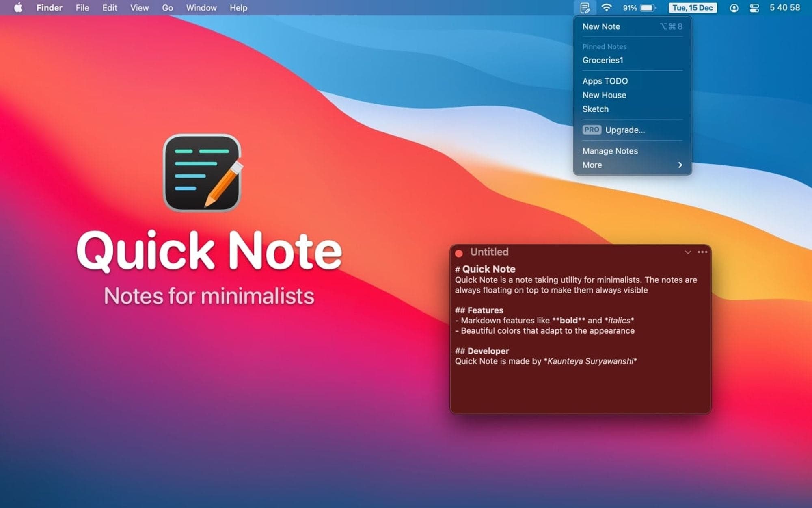Click the battery status icon
The height and width of the screenshot is (508, 812).
[648, 8]
